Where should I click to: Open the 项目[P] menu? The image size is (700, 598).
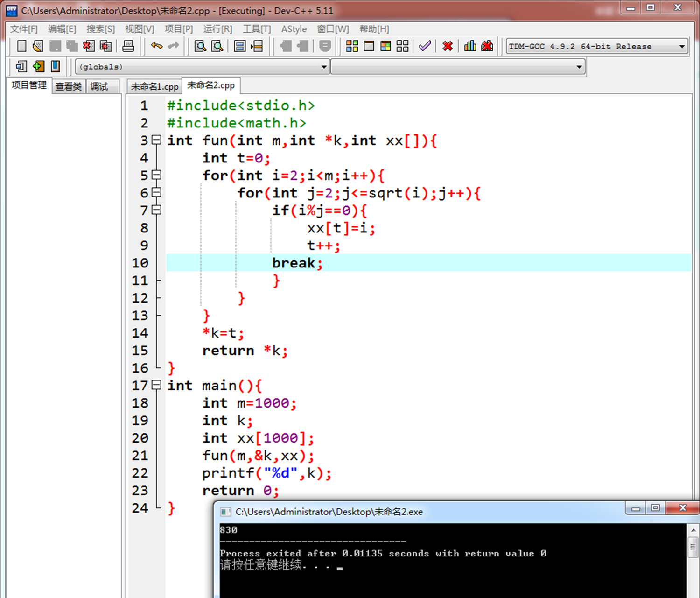(179, 29)
